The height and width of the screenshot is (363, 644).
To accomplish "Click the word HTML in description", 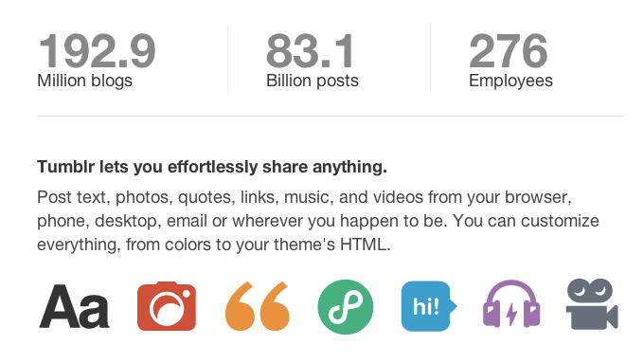I will [364, 245].
